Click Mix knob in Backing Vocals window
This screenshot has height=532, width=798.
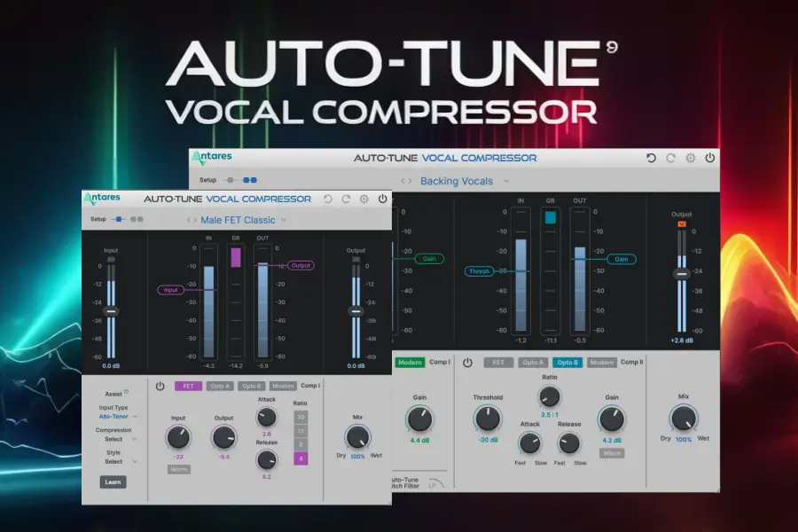(683, 419)
